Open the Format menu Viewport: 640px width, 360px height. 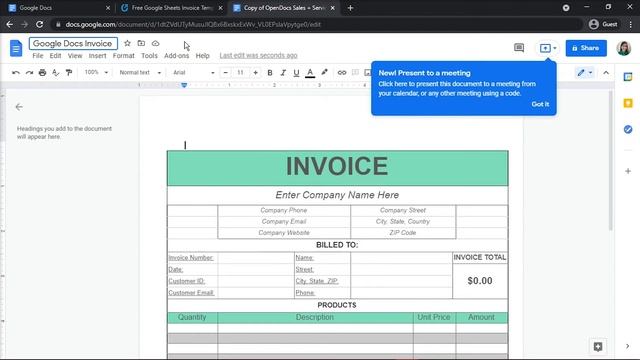point(123,56)
